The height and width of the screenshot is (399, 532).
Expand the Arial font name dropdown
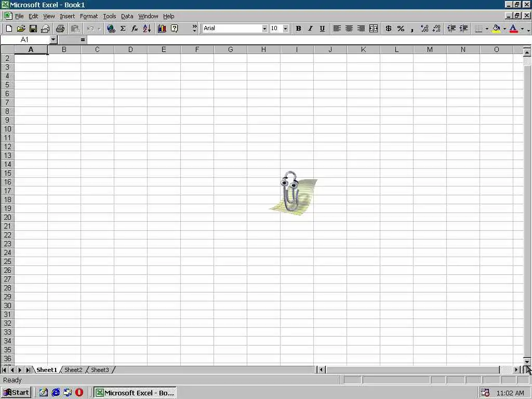point(264,29)
